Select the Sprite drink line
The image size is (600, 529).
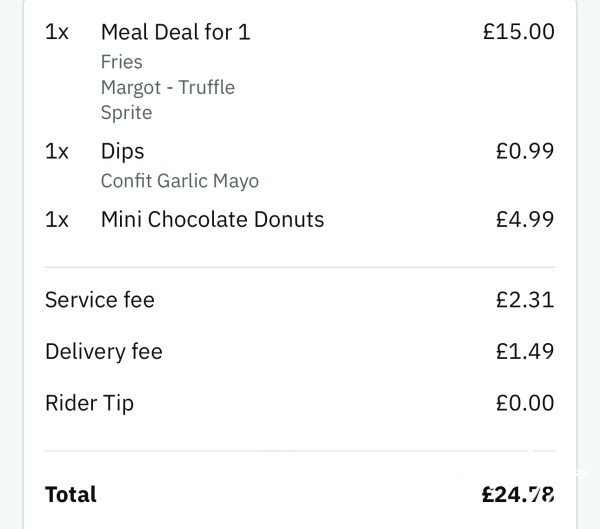[x=127, y=113]
